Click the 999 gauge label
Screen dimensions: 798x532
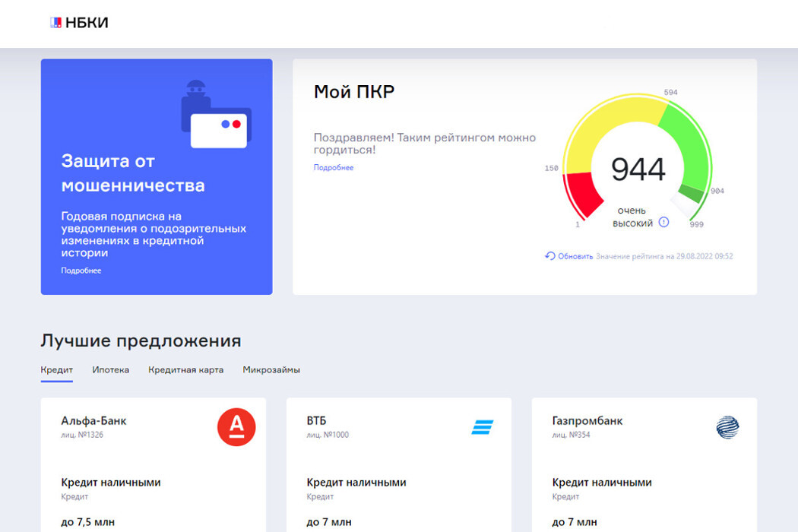coord(697,224)
